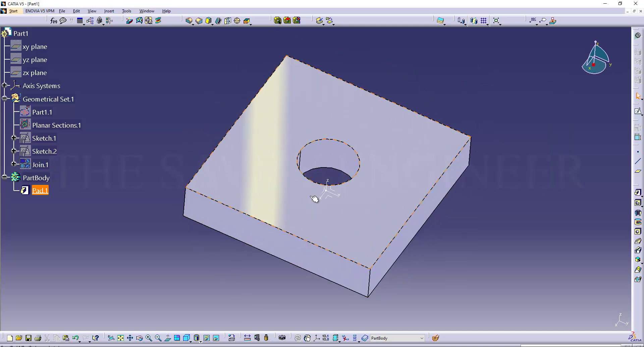Click the Save disk icon

[x=29, y=338]
